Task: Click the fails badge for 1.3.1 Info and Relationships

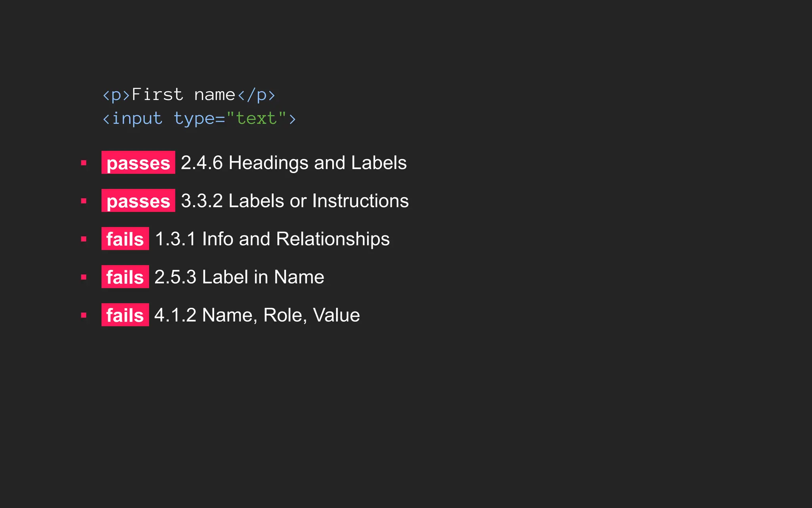Action: click(x=125, y=239)
